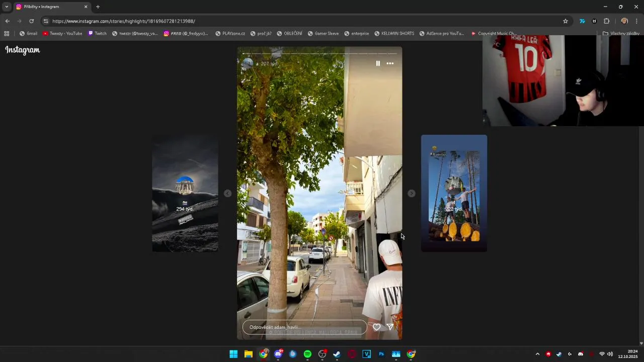The image size is (644, 362).
Task: Go to the next story arrow
Action: [412, 194]
